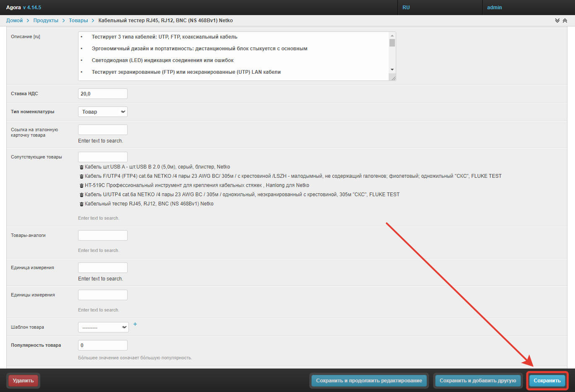Add new product template with plus icon
This screenshot has height=392, width=575.
click(135, 324)
